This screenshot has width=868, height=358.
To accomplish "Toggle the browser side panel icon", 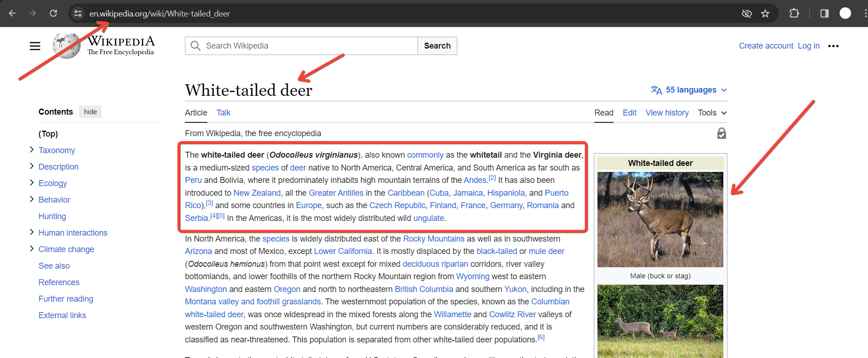I will tap(825, 13).
